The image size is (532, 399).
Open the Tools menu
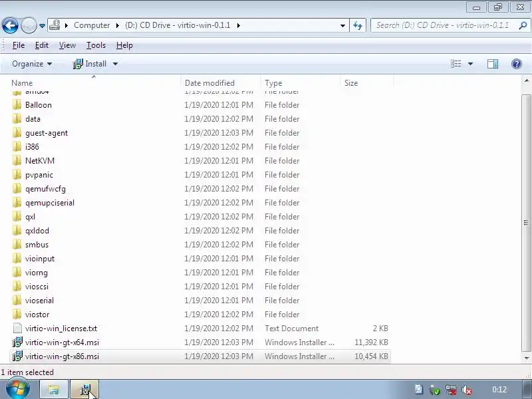click(96, 45)
